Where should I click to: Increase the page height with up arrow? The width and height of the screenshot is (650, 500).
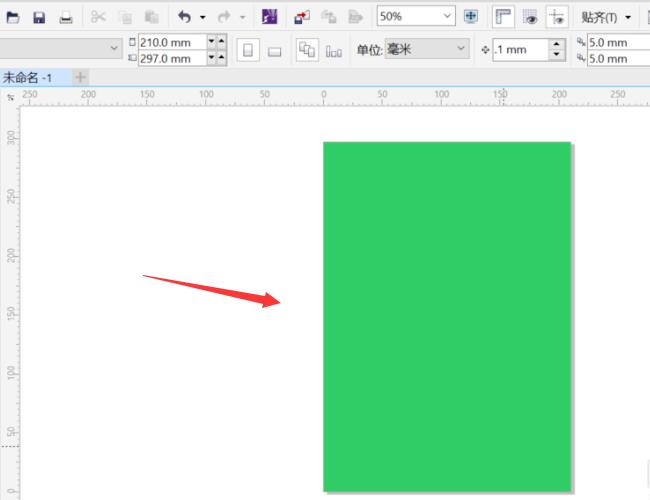point(221,58)
